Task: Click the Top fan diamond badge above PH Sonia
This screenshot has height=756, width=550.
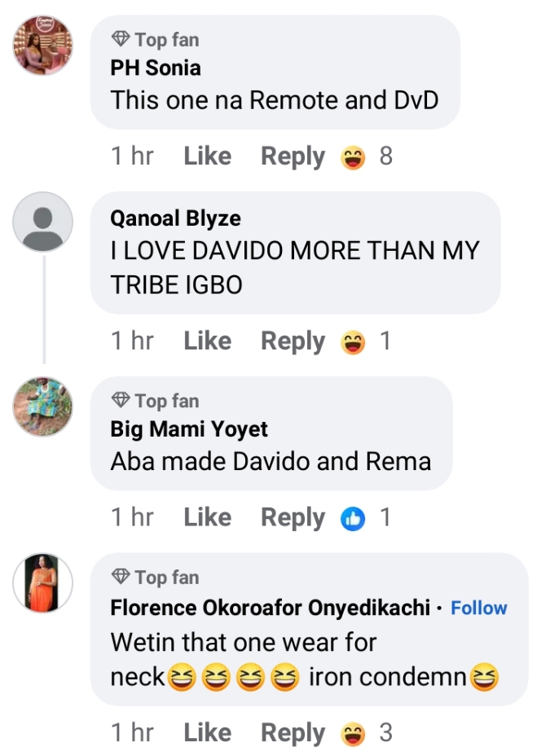Action: pos(121,39)
